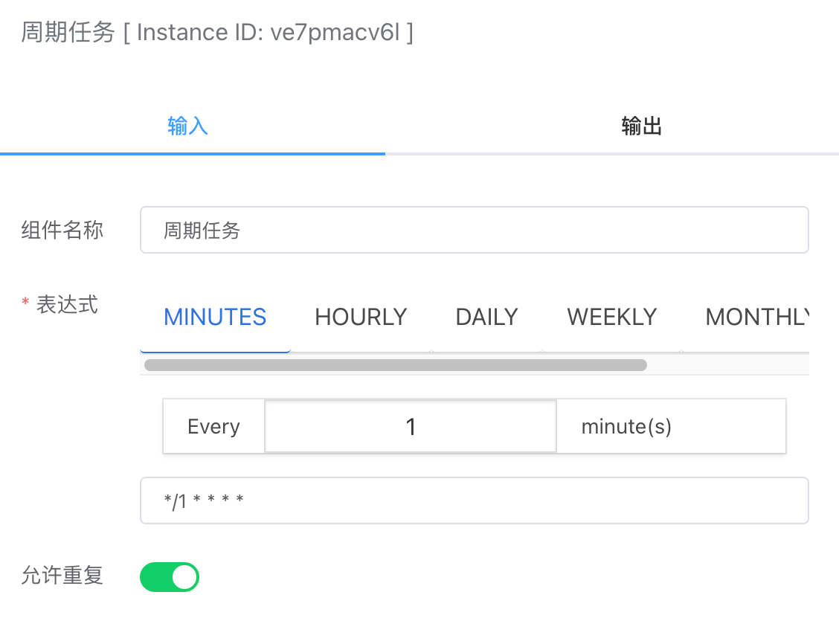Open the MINUTES schedule tab

[x=214, y=317]
